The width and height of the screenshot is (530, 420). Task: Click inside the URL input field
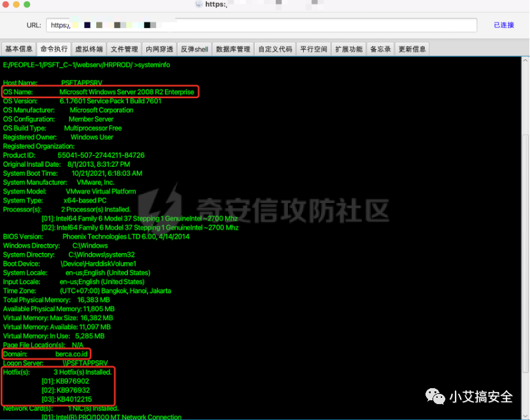[x=261, y=25]
